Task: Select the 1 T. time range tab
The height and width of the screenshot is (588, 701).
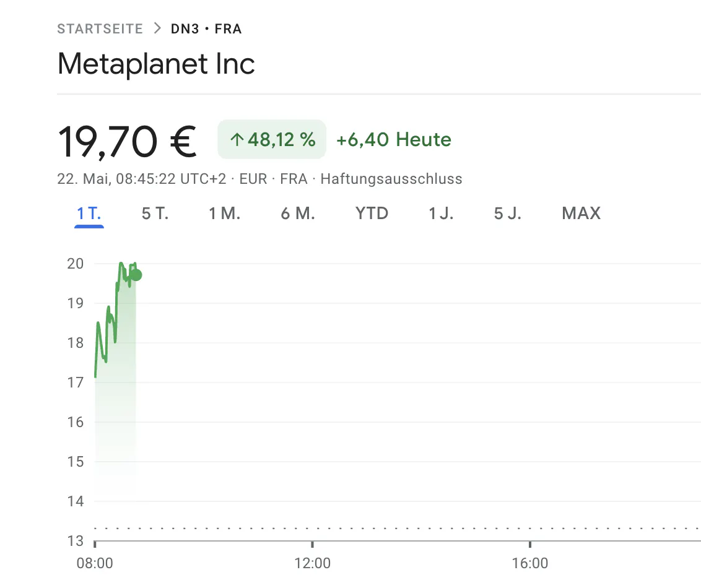Action: (89, 214)
